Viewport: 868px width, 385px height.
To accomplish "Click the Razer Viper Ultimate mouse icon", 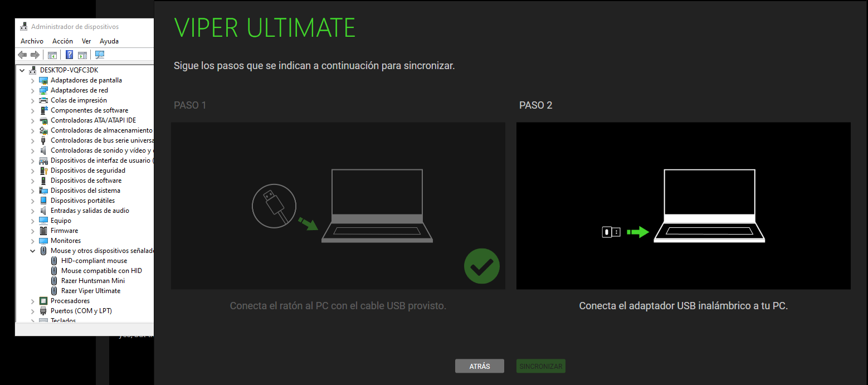I will pyautogui.click(x=54, y=291).
